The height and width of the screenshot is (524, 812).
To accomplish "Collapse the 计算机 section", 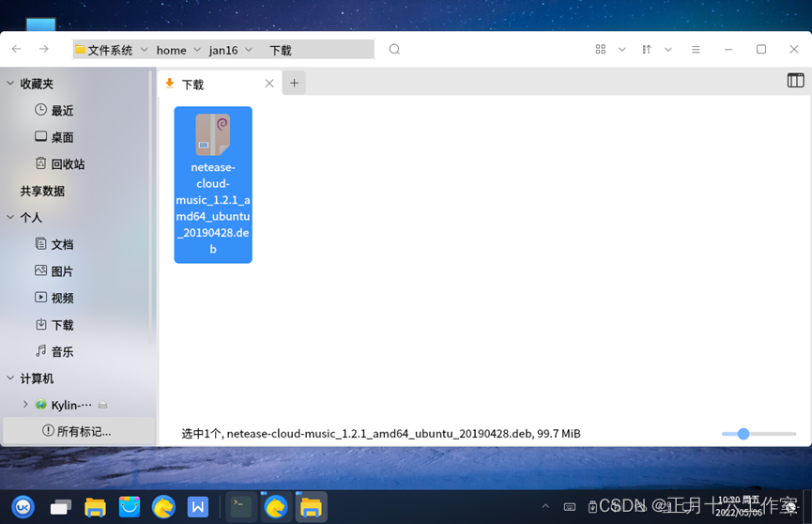I will 10,378.
